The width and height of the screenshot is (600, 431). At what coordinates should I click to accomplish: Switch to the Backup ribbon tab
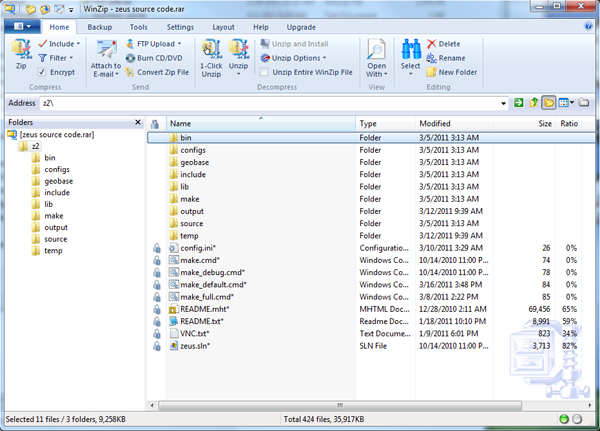pos(99,27)
